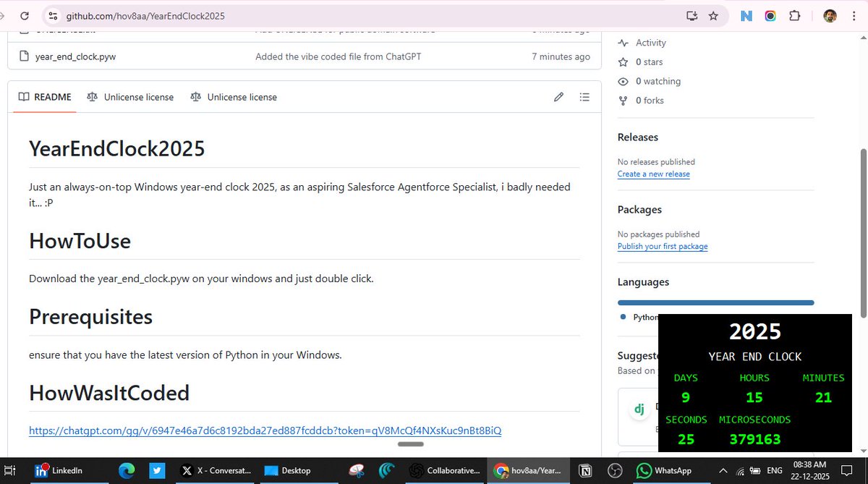Image resolution: width=868 pixels, height=484 pixels.
Task: Open the Windows notification center icon
Action: pyautogui.click(x=846, y=470)
